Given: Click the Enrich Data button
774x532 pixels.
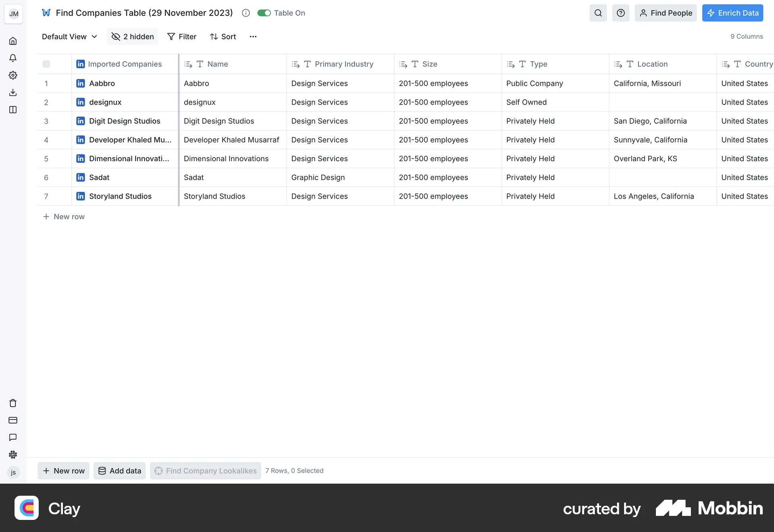Looking at the screenshot, I should click(732, 13).
